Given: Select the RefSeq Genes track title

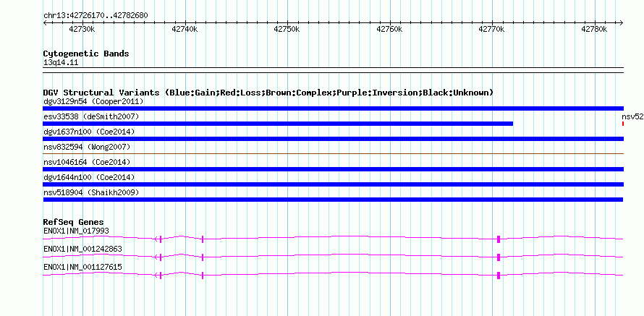Looking at the screenshot, I should pyautogui.click(x=74, y=223).
